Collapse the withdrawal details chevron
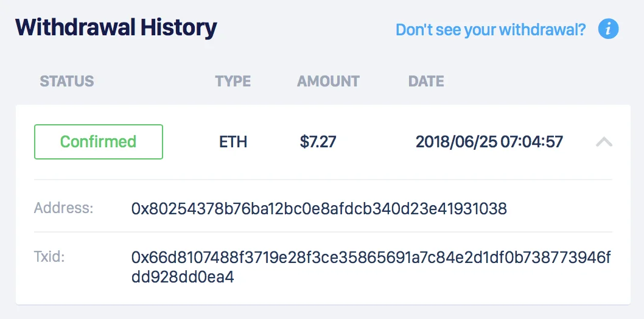Viewport: 644px width, 319px height. tap(604, 142)
